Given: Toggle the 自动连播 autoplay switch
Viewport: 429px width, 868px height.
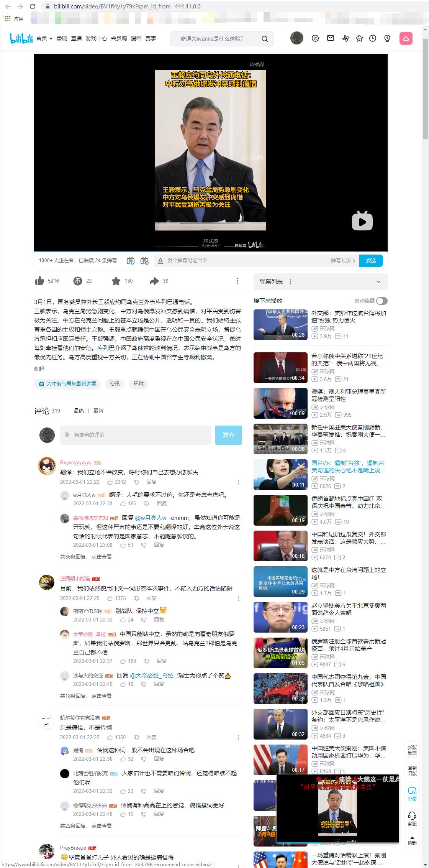Looking at the screenshot, I should [382, 301].
